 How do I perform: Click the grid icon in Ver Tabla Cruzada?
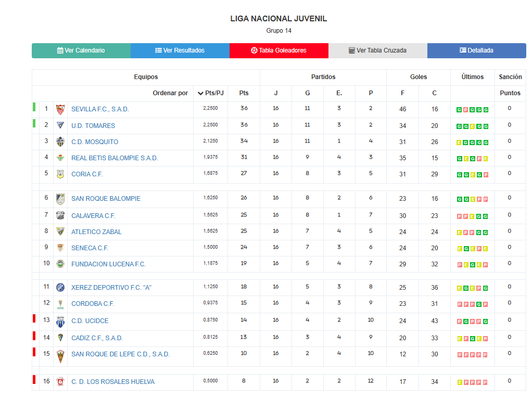click(352, 50)
